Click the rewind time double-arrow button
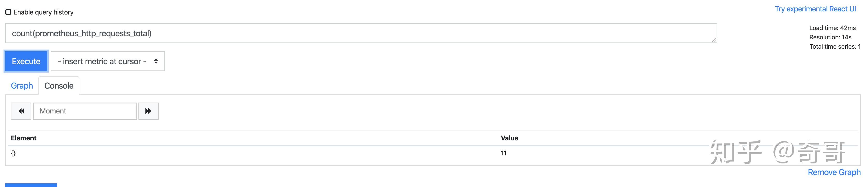Image resolution: width=868 pixels, height=187 pixels. click(x=21, y=111)
